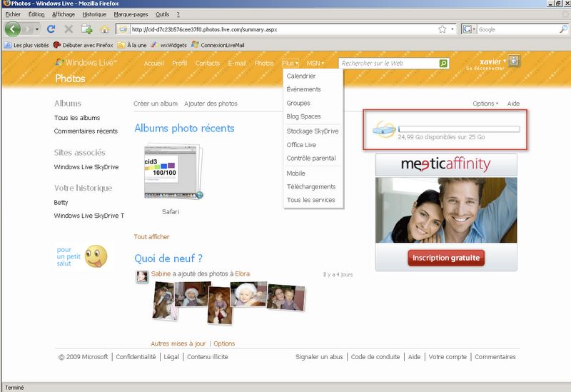571x392 pixels.
Task: Select Contrôle parental in the Plus menu
Action: point(311,158)
